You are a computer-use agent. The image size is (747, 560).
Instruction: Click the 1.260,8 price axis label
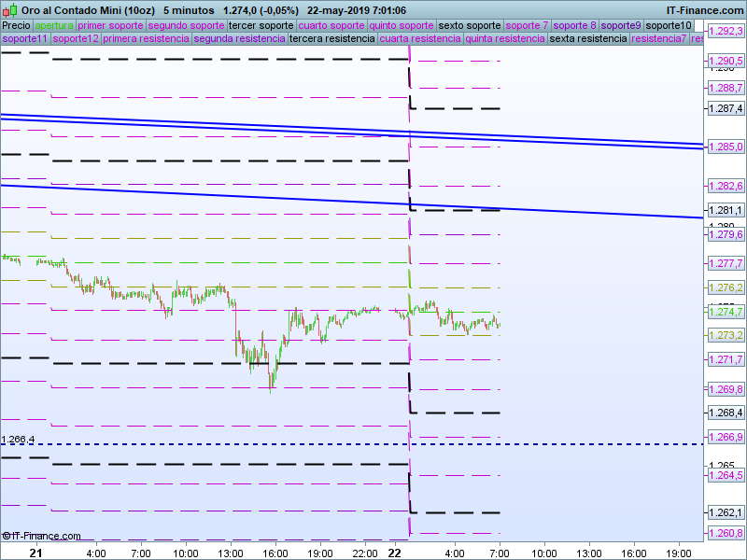(x=726, y=533)
